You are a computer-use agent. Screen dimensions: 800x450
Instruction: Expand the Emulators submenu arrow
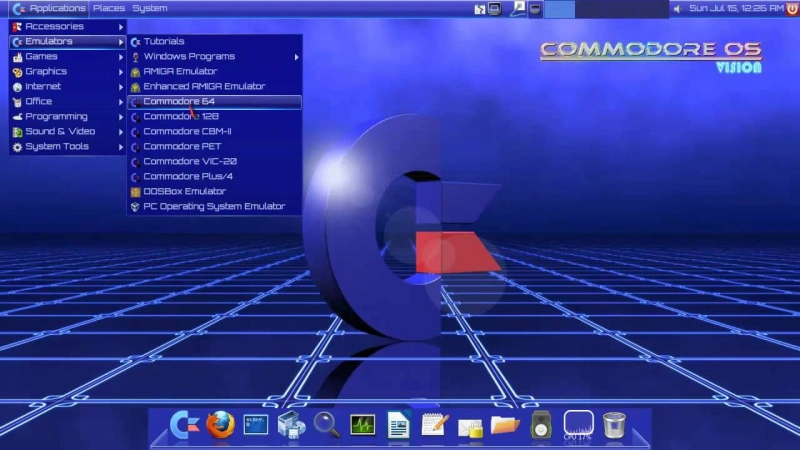pyautogui.click(x=121, y=42)
